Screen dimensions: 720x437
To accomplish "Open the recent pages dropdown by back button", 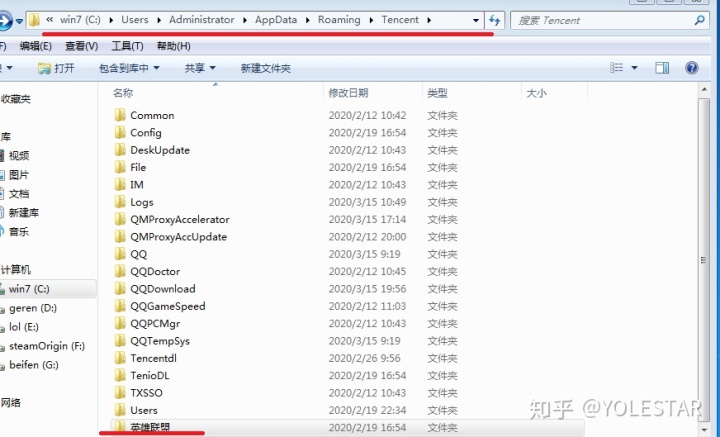I will pos(19,21).
